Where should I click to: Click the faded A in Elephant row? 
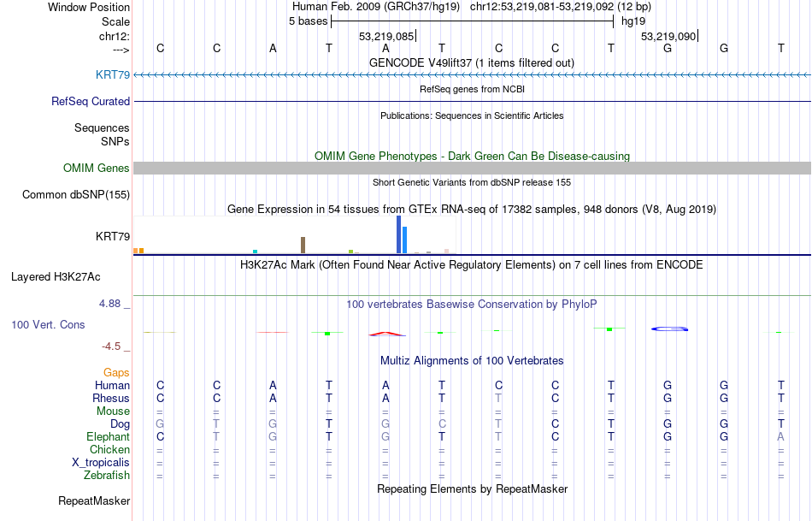pos(780,436)
